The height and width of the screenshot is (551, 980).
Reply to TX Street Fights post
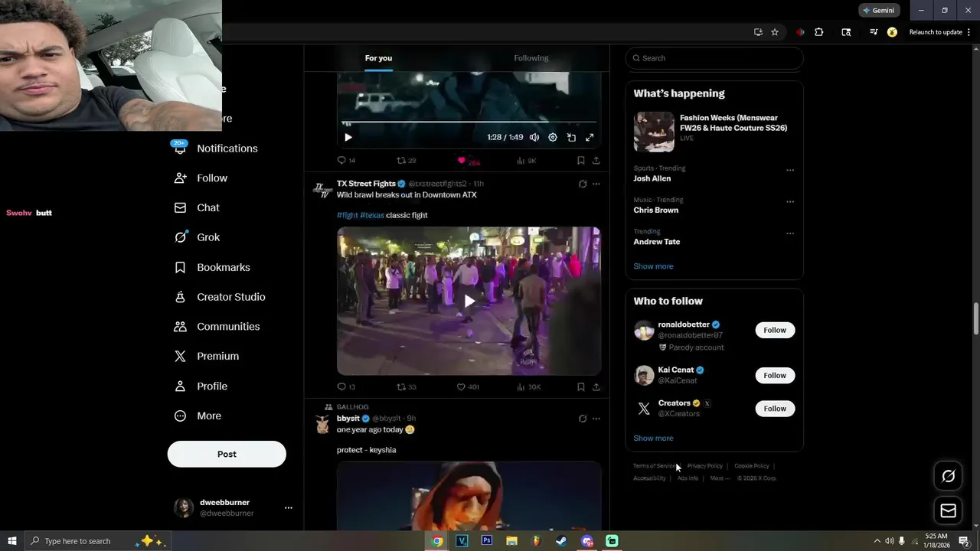click(346, 387)
